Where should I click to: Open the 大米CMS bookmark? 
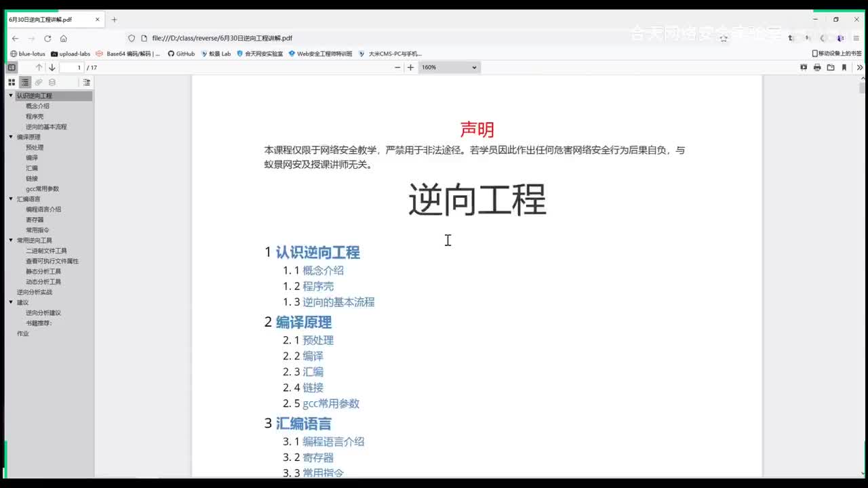[390, 54]
